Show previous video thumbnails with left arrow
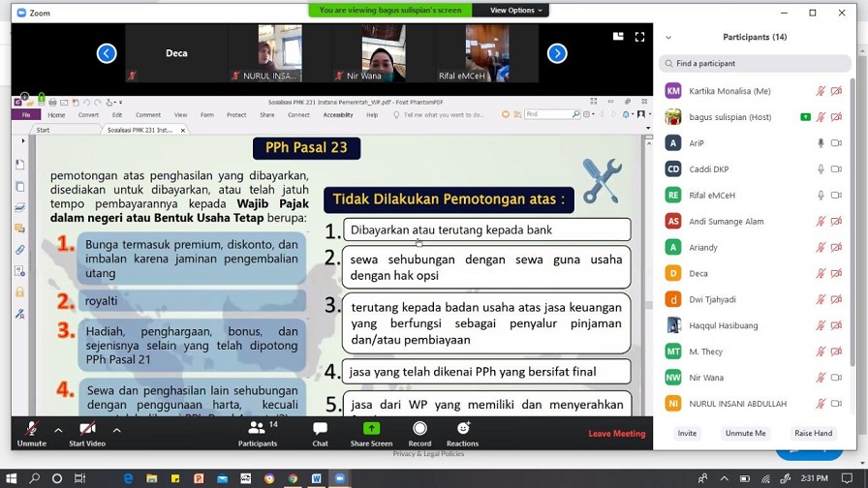The height and width of the screenshot is (488, 868). (x=107, y=53)
